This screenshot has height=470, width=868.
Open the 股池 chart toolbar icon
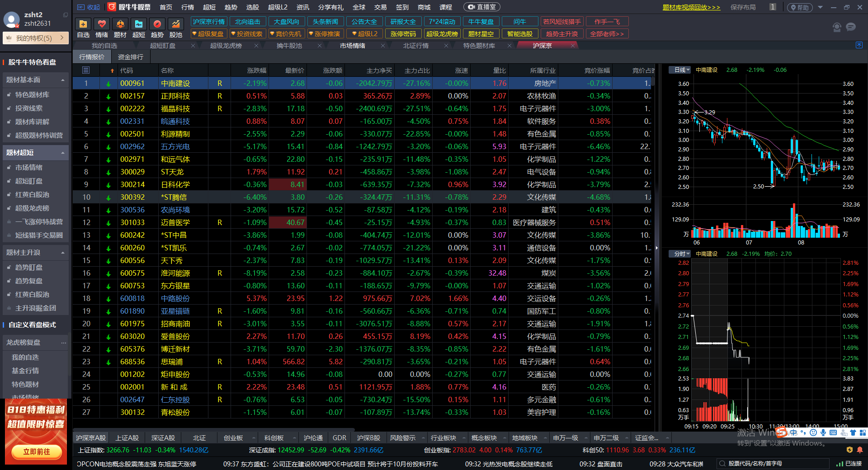point(176,24)
